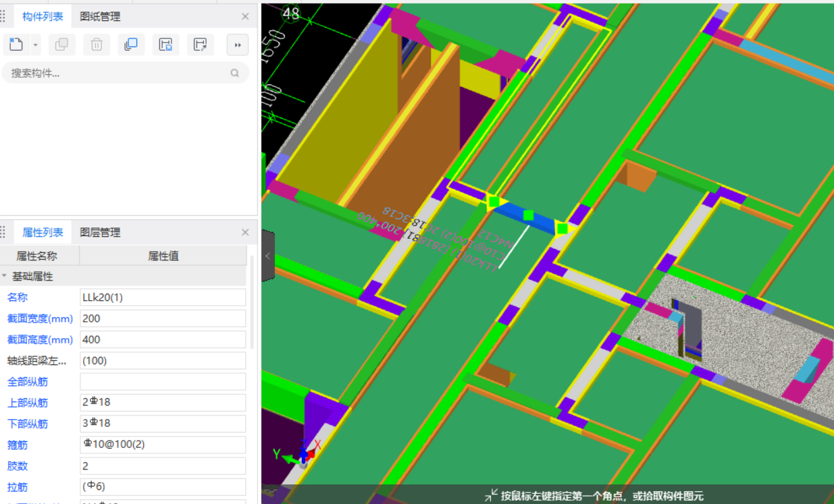
Task: Click the 轴线距梁左 value (100)
Action: (x=163, y=360)
